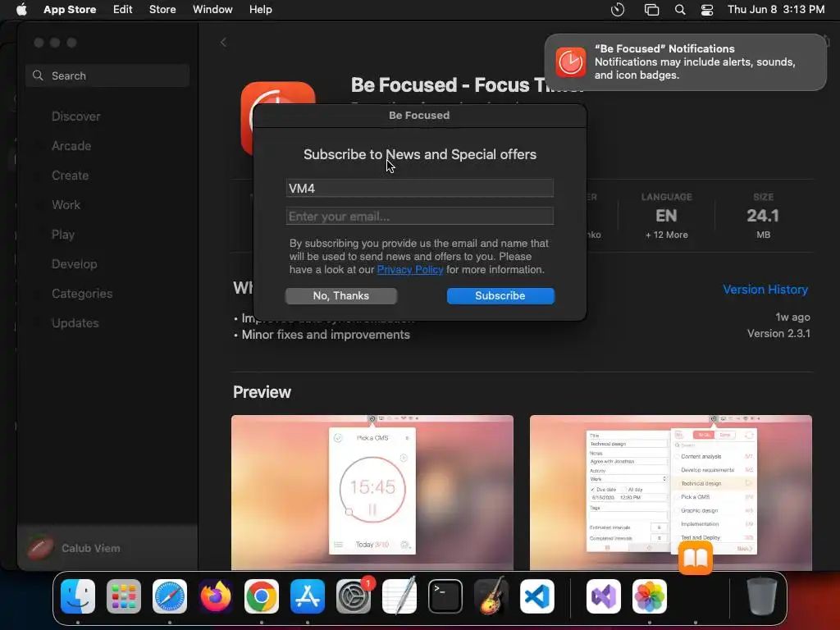The height and width of the screenshot is (630, 840).
Task: Open Updates in the sidebar
Action: tap(75, 322)
